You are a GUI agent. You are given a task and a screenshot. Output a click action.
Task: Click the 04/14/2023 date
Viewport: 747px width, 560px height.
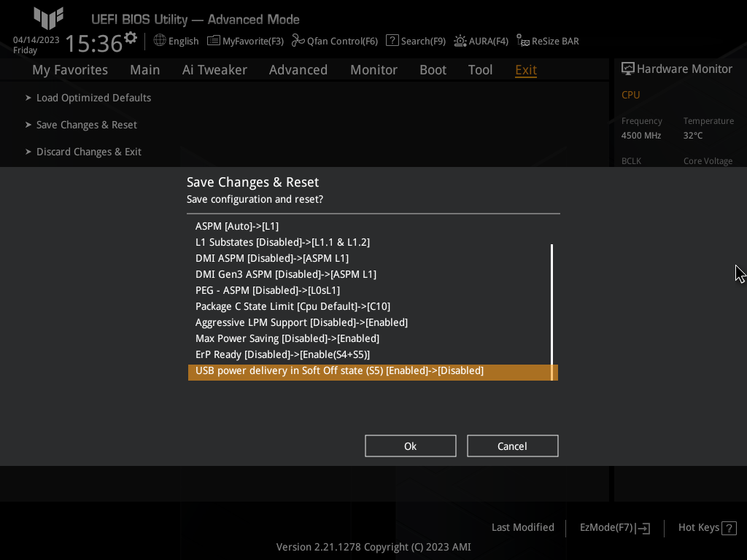(x=36, y=40)
